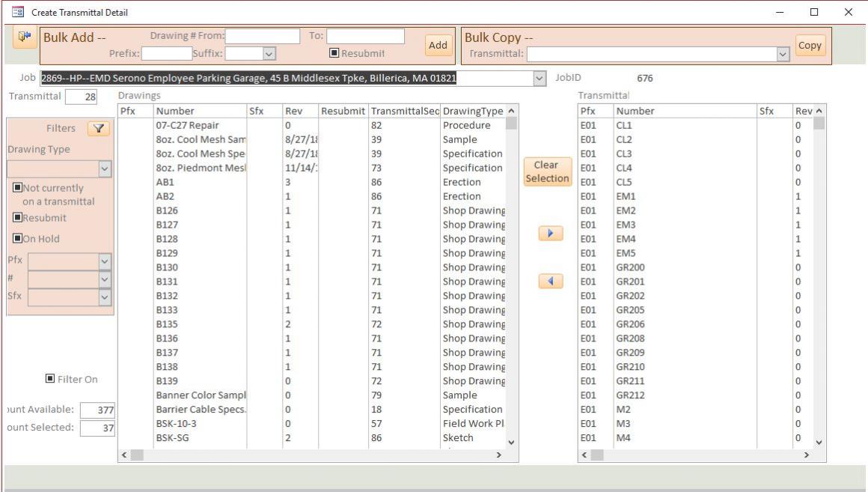The image size is (868, 492).
Task: Click the exit form door icon
Action: [25, 37]
